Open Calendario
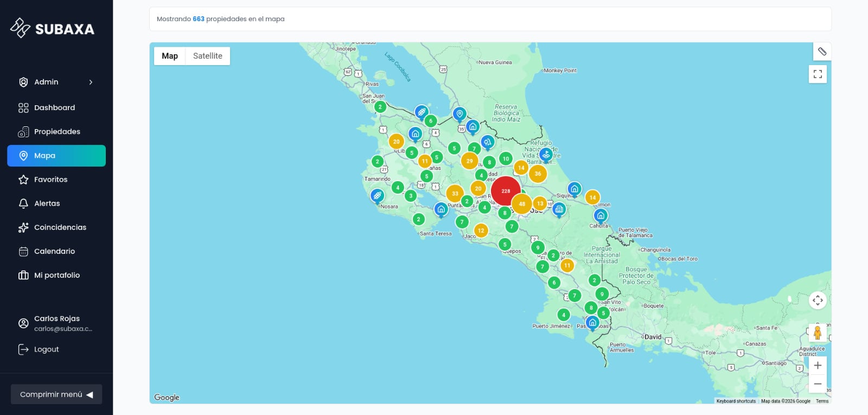Screen dimensions: 868x415 (56, 251)
